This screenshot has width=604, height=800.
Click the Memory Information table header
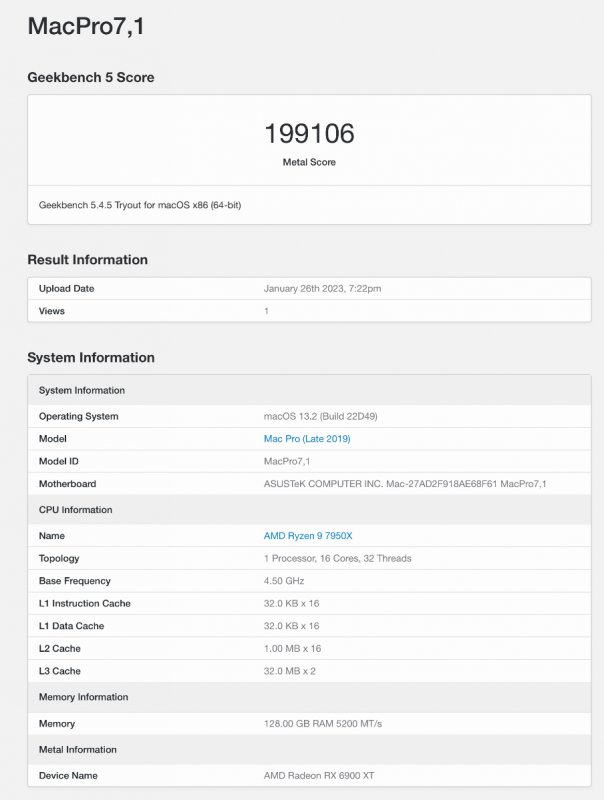85,697
